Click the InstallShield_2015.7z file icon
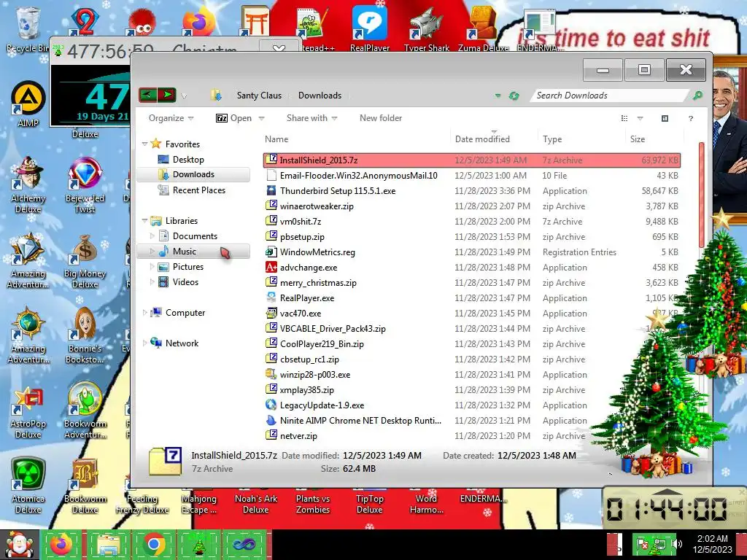The image size is (747, 560). point(271,160)
